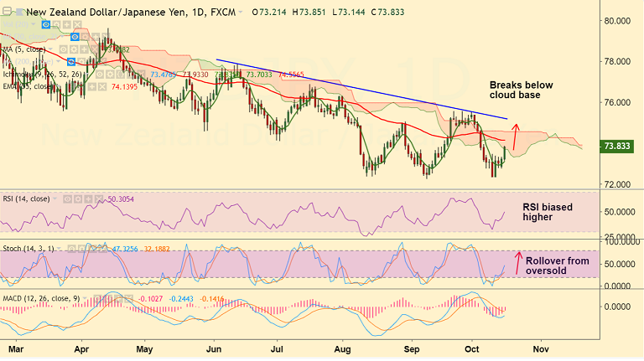The width and height of the screenshot is (644, 361).
Task: Click the Jun label on the time axis
Action: pos(214,349)
